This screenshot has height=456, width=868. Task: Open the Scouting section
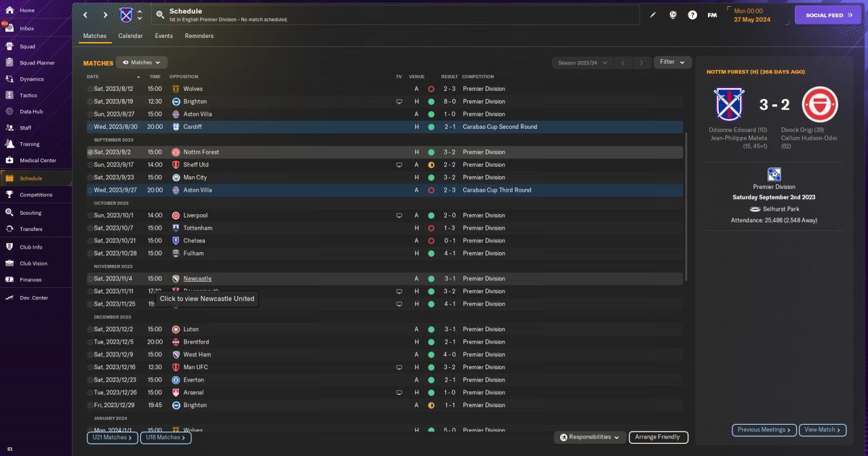click(31, 213)
